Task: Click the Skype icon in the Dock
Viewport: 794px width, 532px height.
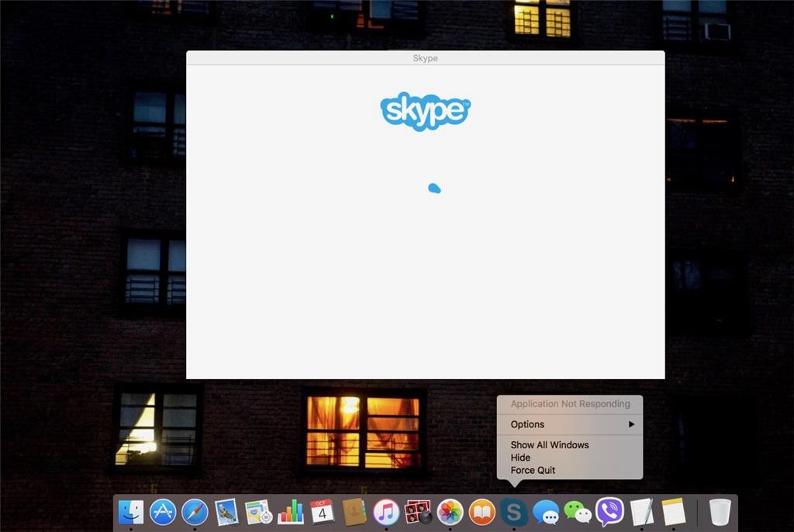Action: pyautogui.click(x=513, y=512)
